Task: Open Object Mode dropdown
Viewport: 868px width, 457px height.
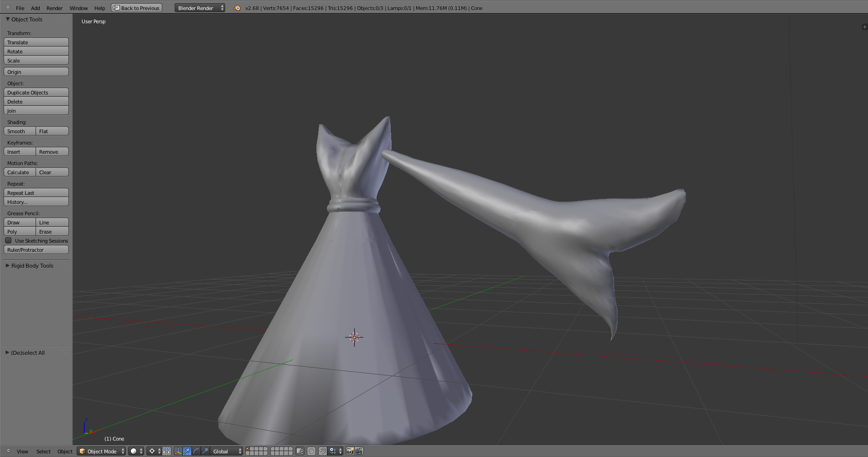Action: (x=101, y=451)
